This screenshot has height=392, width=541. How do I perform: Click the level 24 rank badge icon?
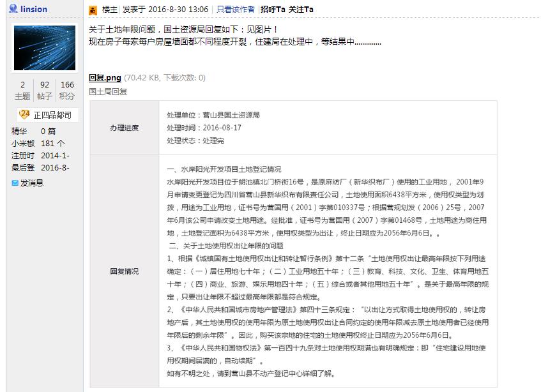(x=24, y=114)
